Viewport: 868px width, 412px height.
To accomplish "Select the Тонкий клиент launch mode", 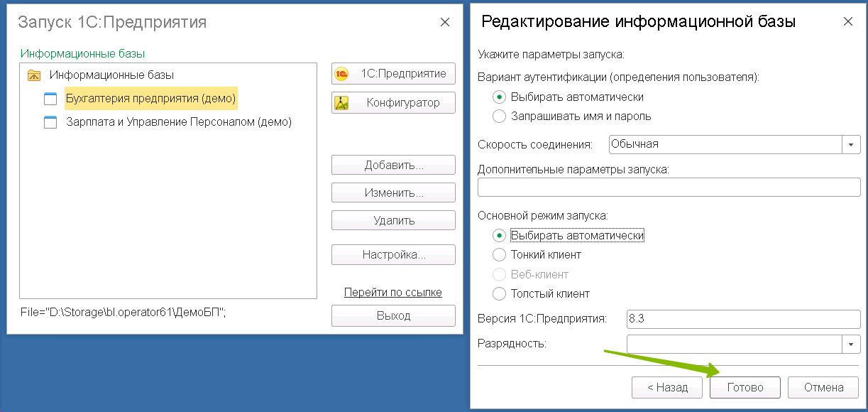I will pos(499,254).
